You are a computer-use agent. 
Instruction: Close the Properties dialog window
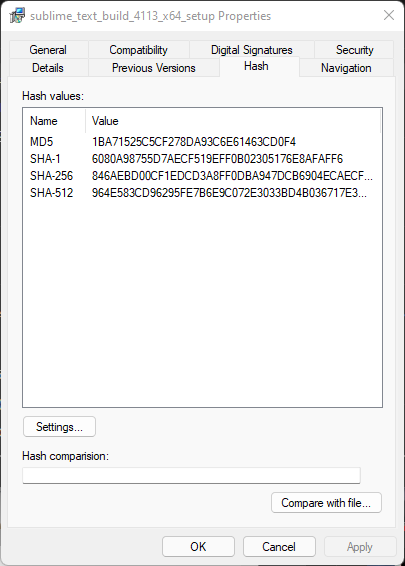point(389,15)
